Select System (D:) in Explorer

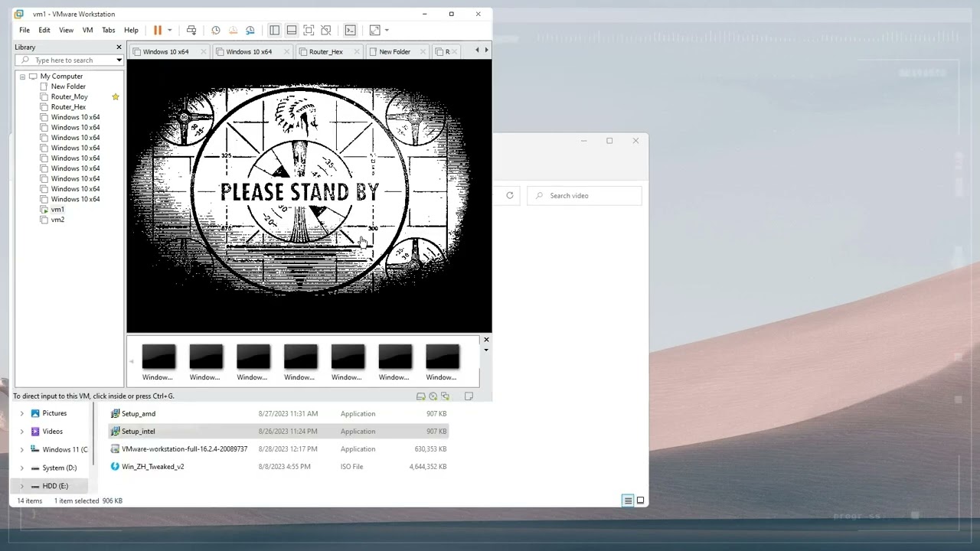point(59,468)
